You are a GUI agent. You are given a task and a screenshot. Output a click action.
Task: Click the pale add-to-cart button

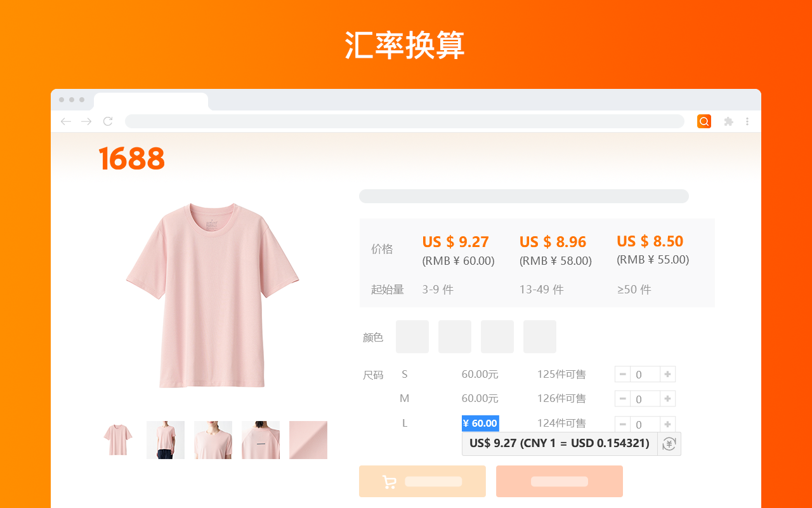422,481
